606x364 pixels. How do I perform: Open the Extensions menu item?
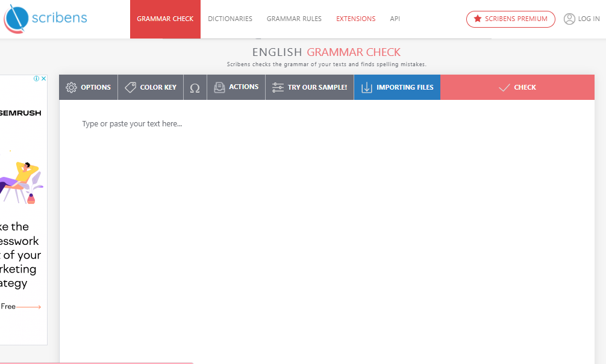click(355, 19)
